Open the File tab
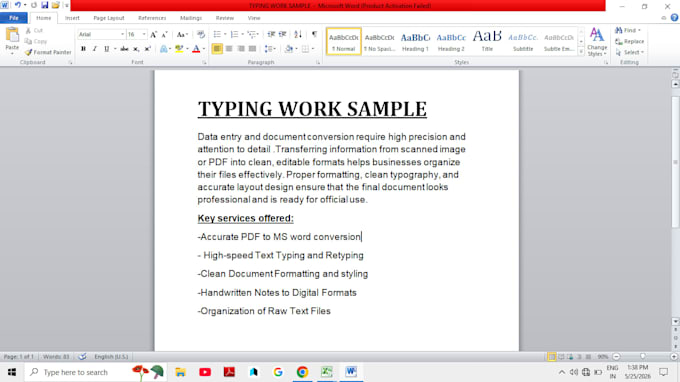 click(14, 18)
